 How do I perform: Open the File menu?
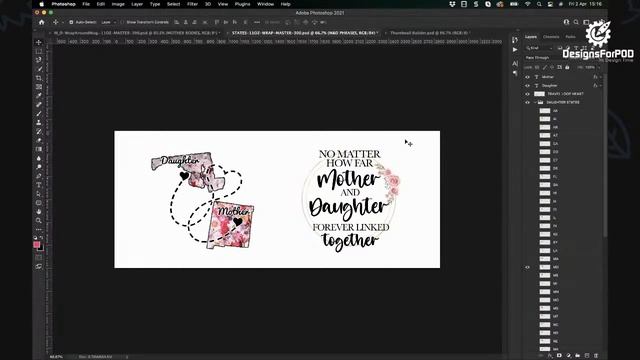(86, 4)
